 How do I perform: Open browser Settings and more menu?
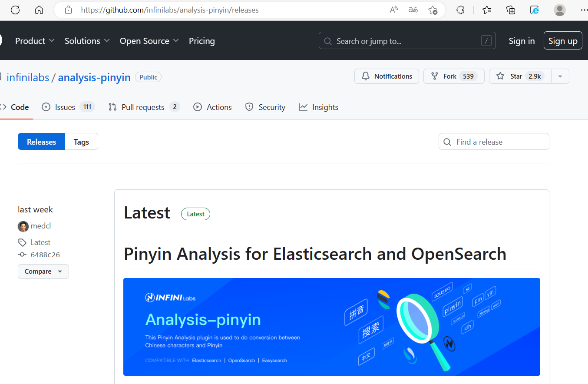(x=583, y=10)
